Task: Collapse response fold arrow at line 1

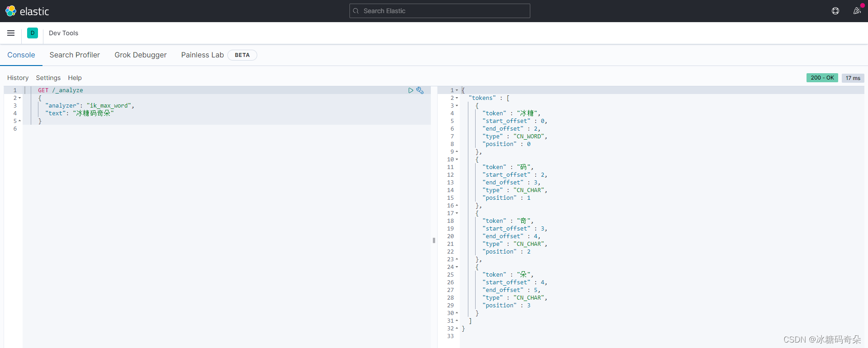Action: (457, 90)
